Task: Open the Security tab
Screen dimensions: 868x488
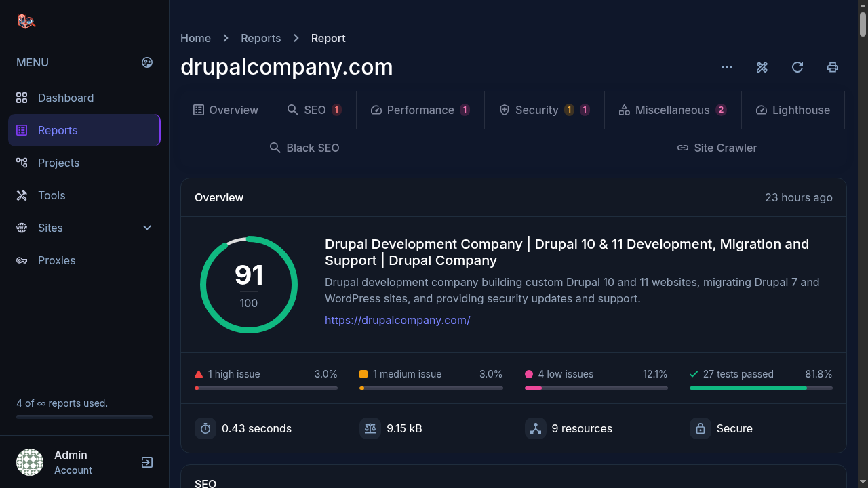Action: click(x=545, y=110)
